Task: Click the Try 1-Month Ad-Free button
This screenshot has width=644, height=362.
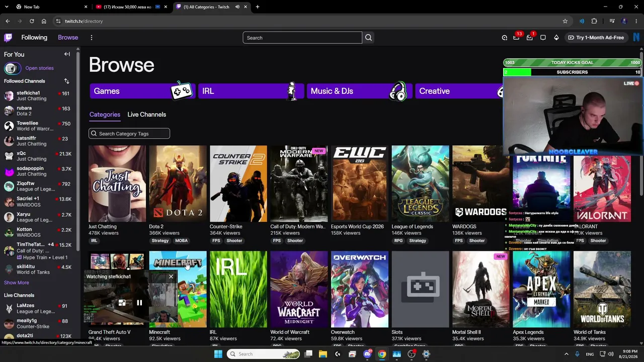Action: [x=596, y=38]
